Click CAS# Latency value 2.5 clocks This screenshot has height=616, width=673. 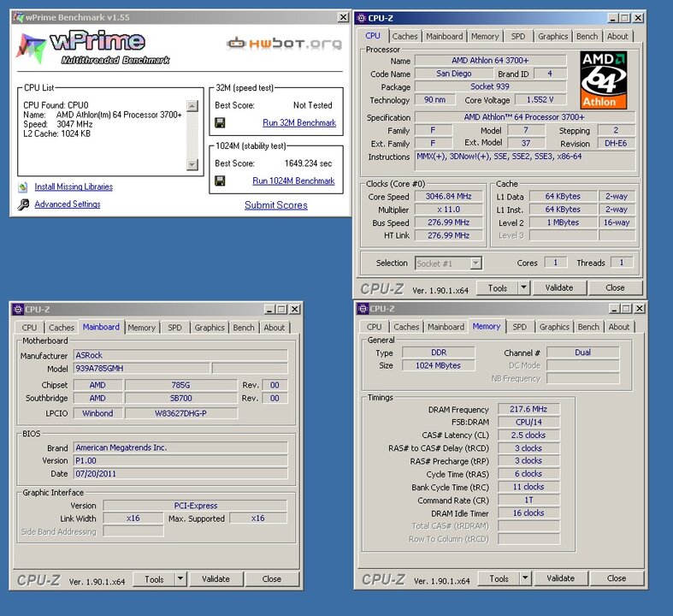point(528,435)
